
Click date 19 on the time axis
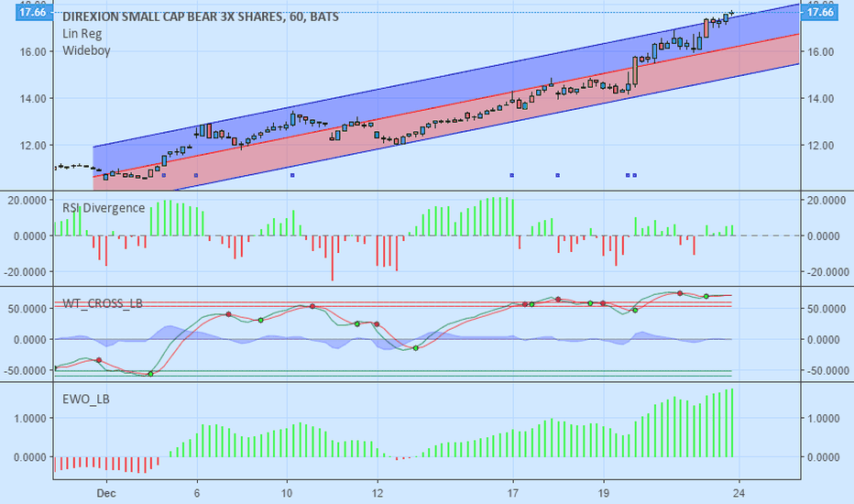tap(604, 494)
